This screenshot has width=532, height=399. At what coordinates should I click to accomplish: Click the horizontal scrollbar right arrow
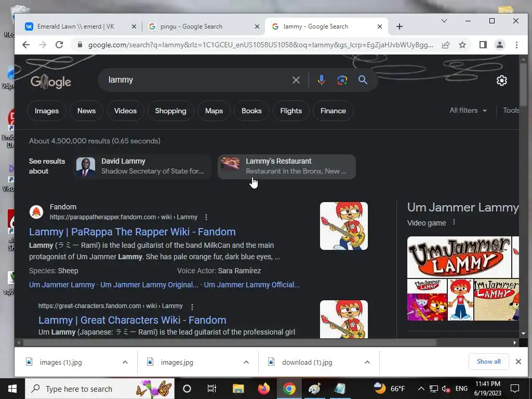[x=515, y=343]
